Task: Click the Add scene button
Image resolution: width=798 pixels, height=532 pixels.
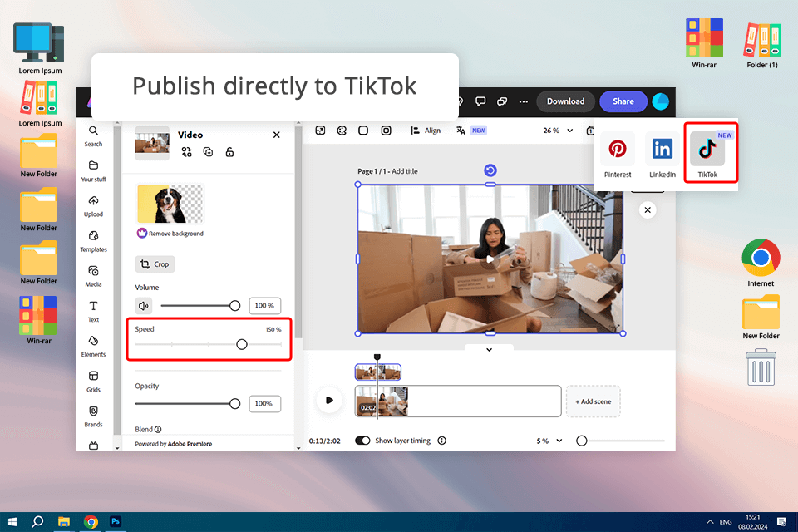Action: tap(593, 401)
